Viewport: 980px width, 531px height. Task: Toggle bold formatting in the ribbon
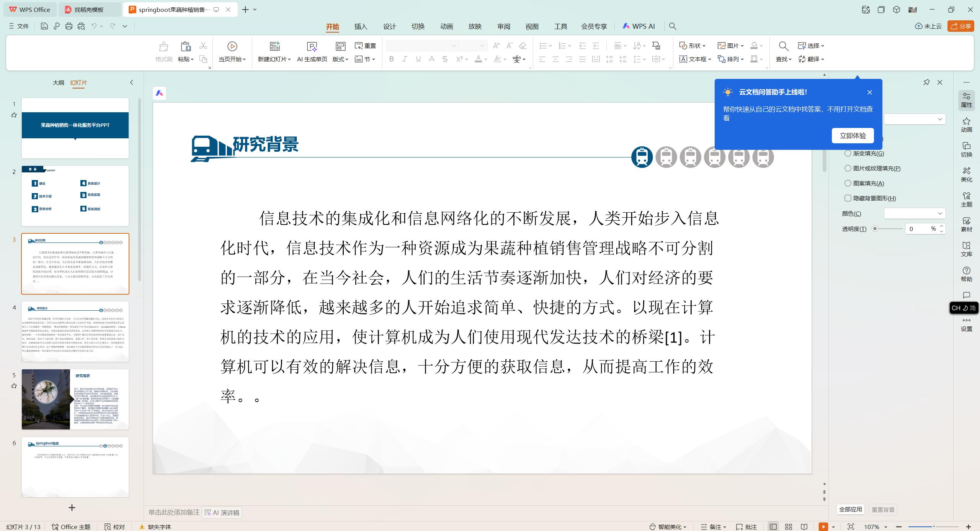pos(391,59)
